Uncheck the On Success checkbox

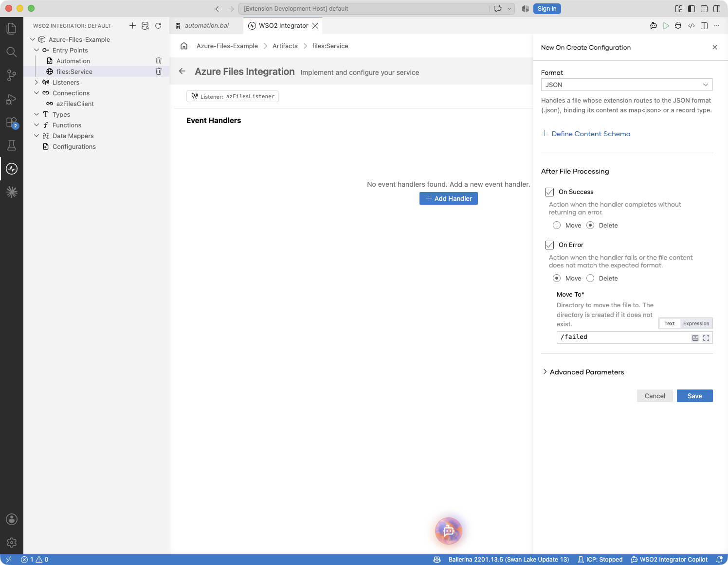pyautogui.click(x=549, y=192)
